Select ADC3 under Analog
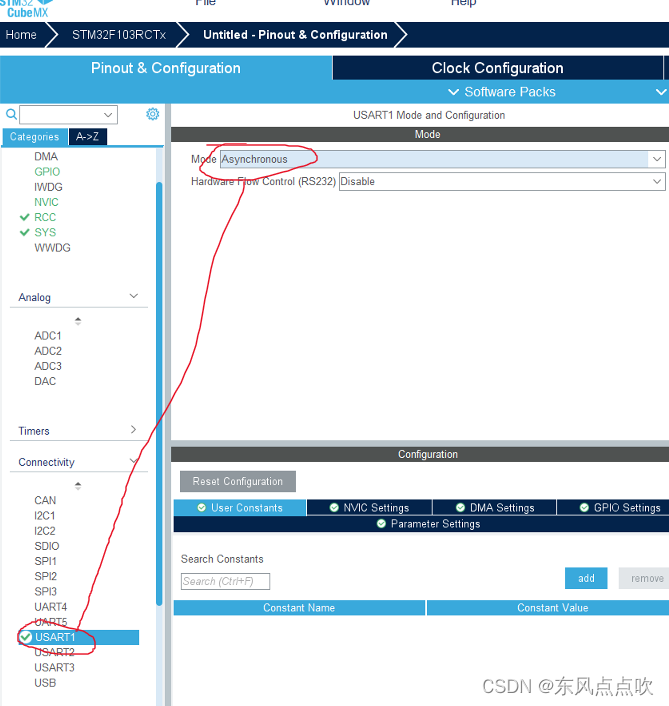Image resolution: width=669 pixels, height=706 pixels. tap(48, 366)
